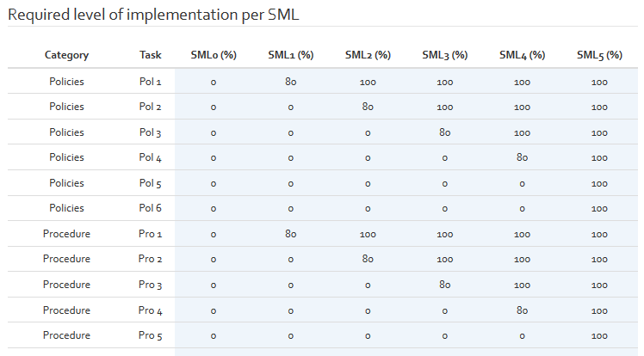Select the SML4 (%) column header
This screenshot has height=356, width=644.
click(x=522, y=55)
